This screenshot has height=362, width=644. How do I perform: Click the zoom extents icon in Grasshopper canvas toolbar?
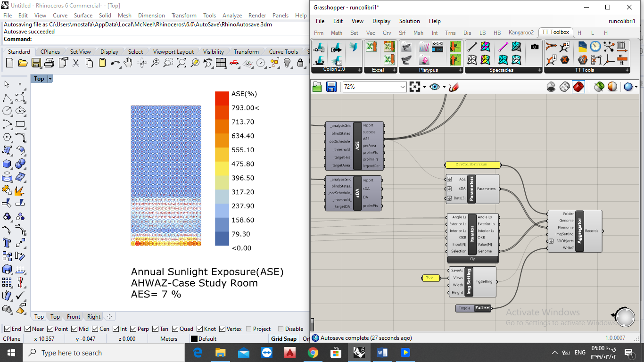(414, 87)
